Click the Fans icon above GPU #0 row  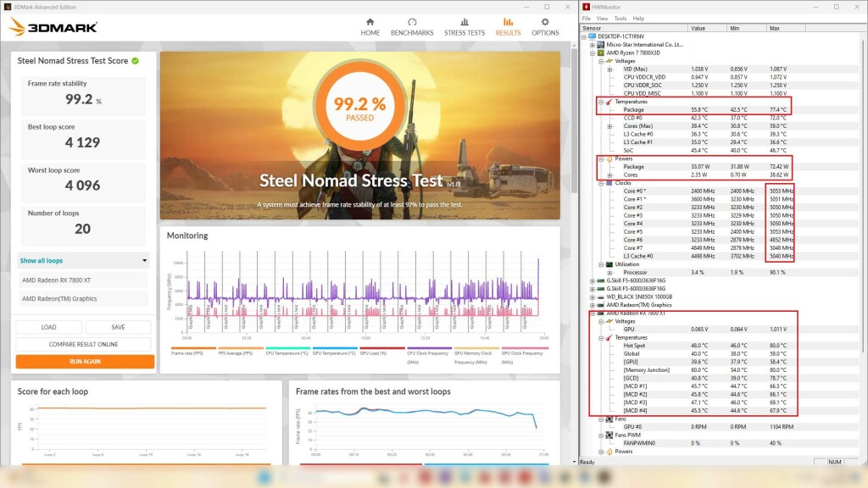point(609,419)
